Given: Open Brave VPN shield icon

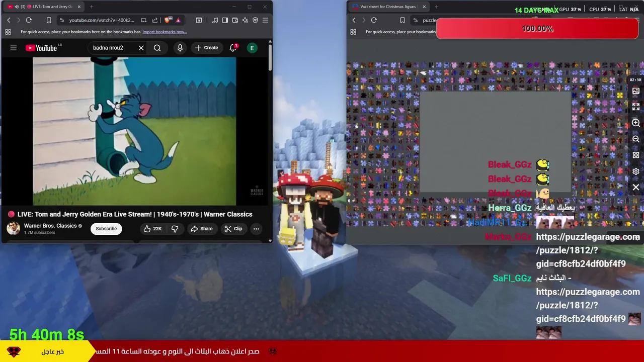Looking at the screenshot, I should [255, 20].
